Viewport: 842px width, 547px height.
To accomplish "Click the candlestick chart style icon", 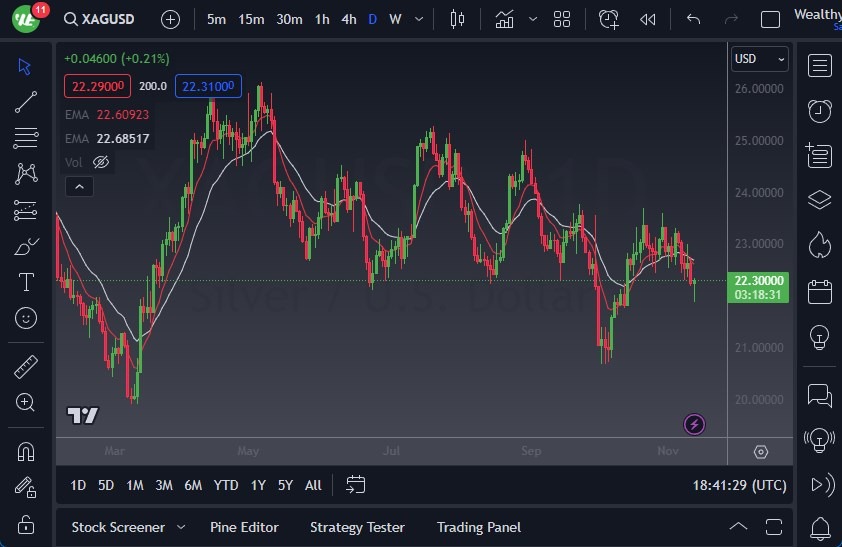I will 458,19.
